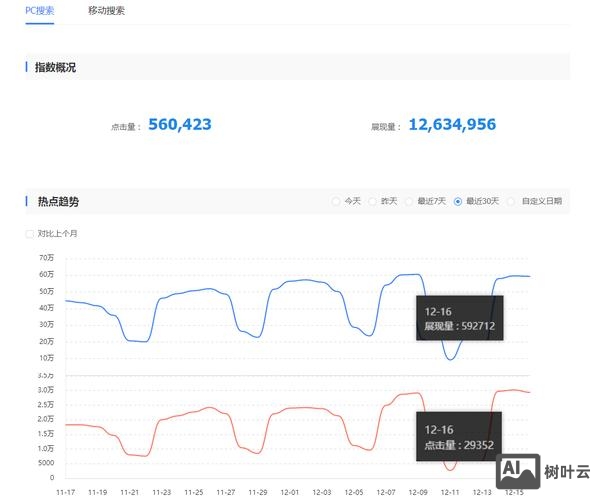This screenshot has width=598, height=500.
Task: Click the 5000 y-axis label
Action: pos(46,463)
